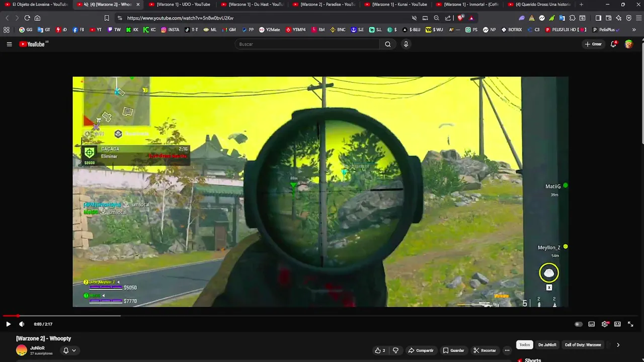Open the YTMP4 bookmark

[x=296, y=30]
